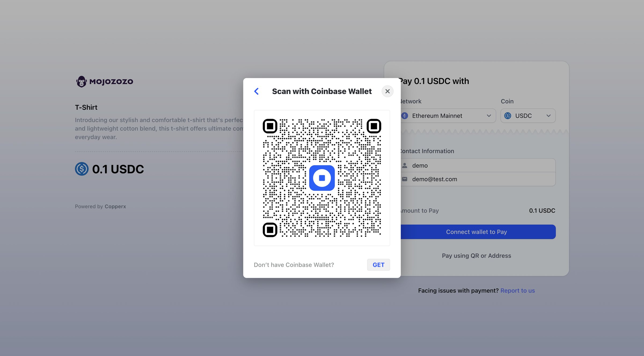Go back using the blue arrow
The height and width of the screenshot is (356, 644).
[257, 91]
